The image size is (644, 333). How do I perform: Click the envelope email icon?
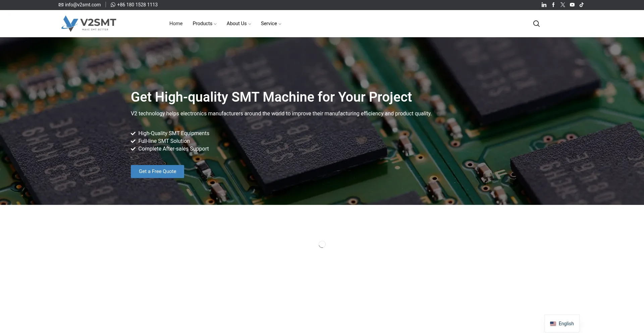pyautogui.click(x=61, y=5)
